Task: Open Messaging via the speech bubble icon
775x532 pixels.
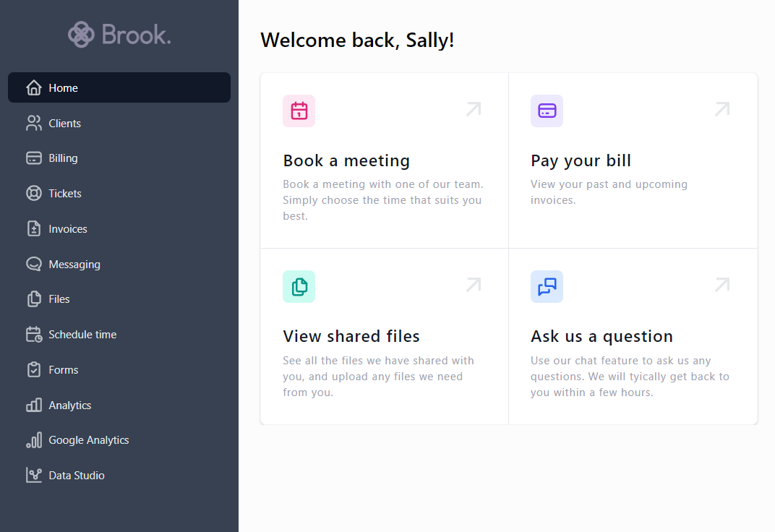Action: pyautogui.click(x=33, y=264)
